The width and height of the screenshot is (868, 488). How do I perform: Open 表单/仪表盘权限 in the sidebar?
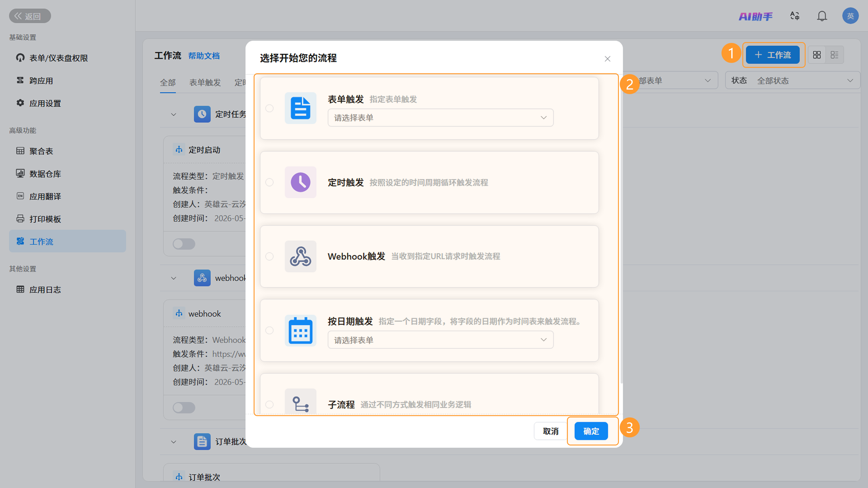tap(67, 58)
